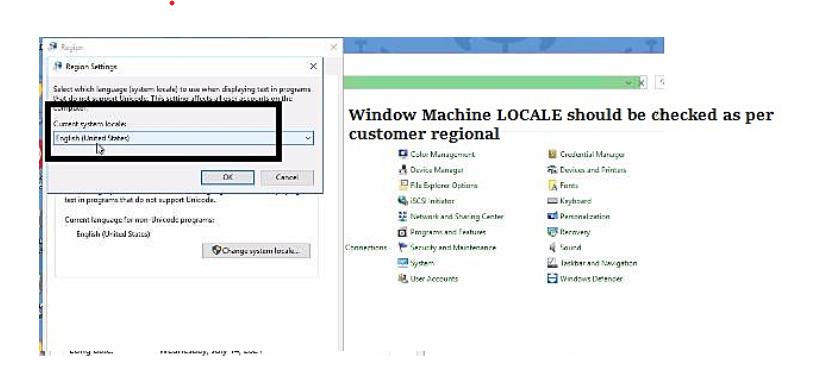Close the Region Settings dialog
This screenshot has height=385, width=822.
313,66
